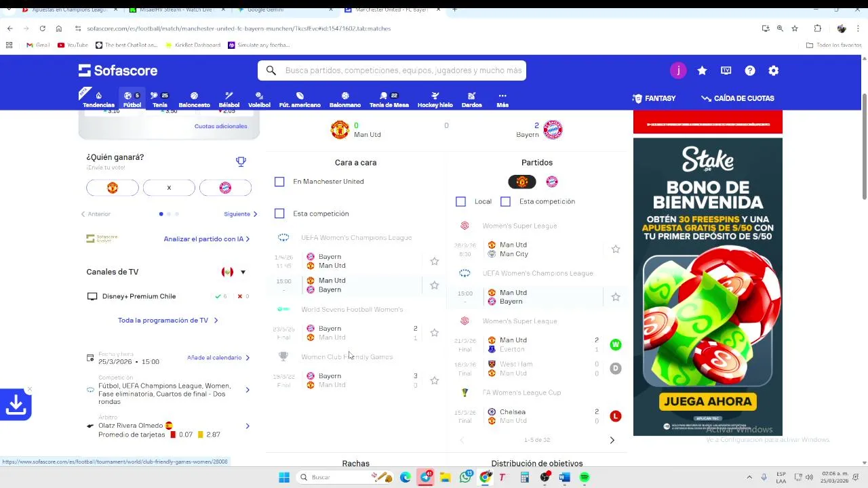The height and width of the screenshot is (488, 868).
Task: Click JUEGA AHORA in Stake ad
Action: point(707,401)
